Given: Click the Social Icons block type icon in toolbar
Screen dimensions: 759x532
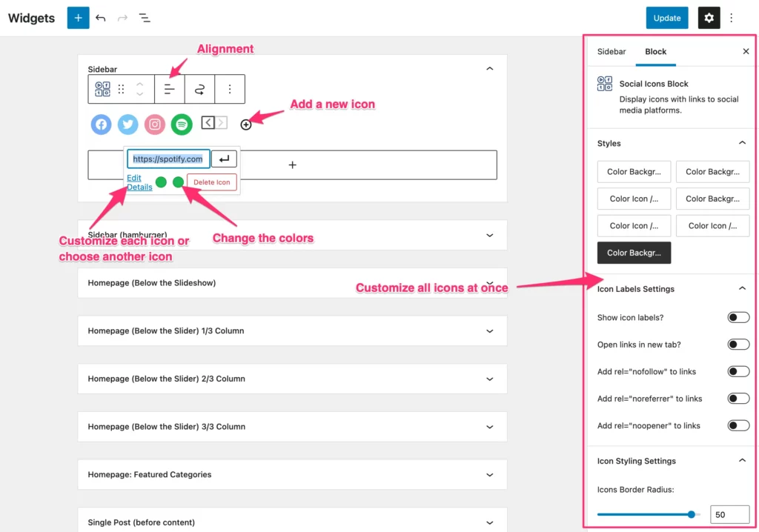Looking at the screenshot, I should [x=102, y=89].
